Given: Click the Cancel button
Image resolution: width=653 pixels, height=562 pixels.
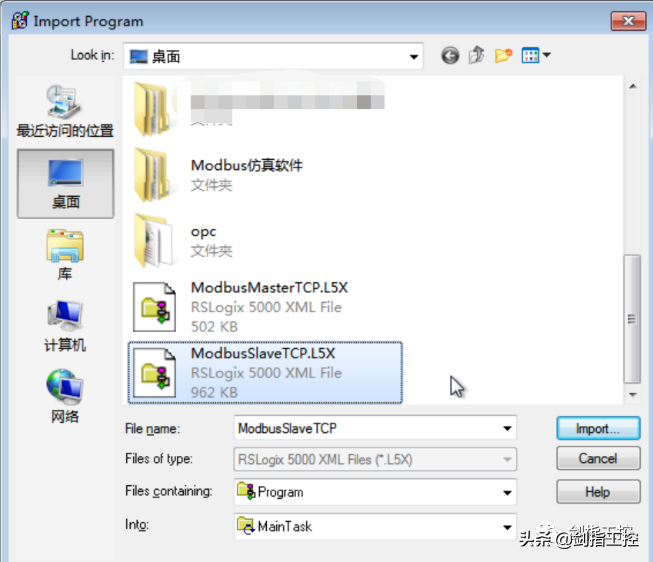Looking at the screenshot, I should (598, 459).
